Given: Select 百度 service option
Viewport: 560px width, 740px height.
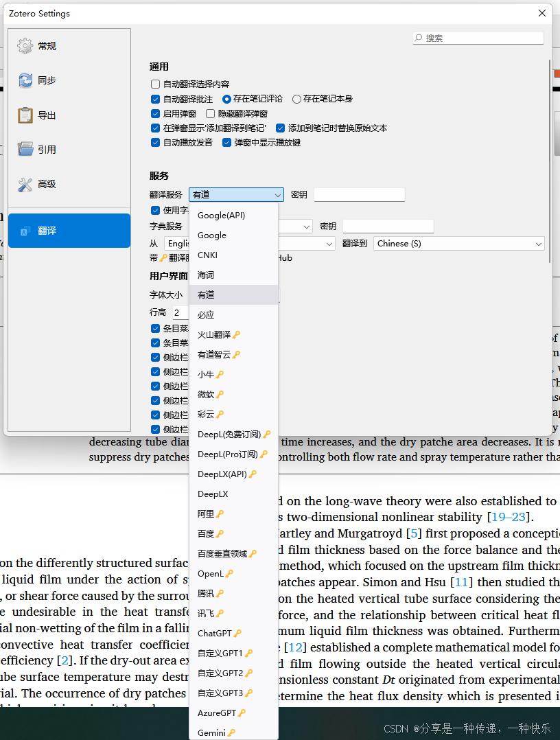Looking at the screenshot, I should pos(233,534).
